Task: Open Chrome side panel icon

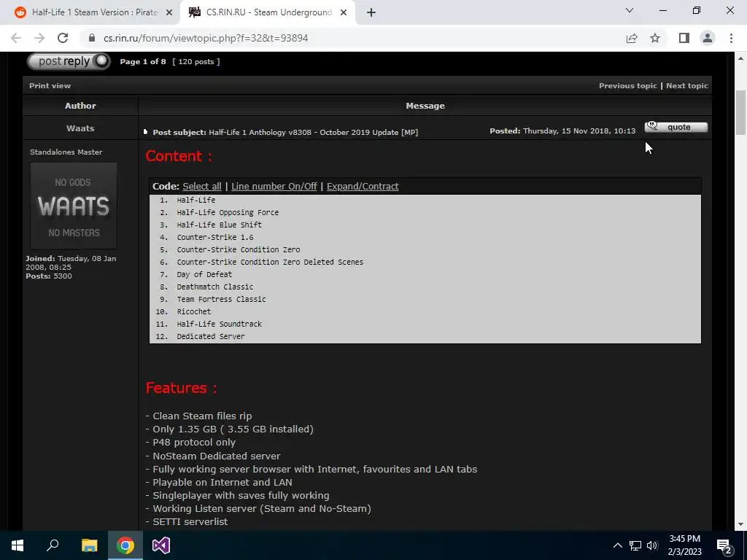Action: pos(684,38)
